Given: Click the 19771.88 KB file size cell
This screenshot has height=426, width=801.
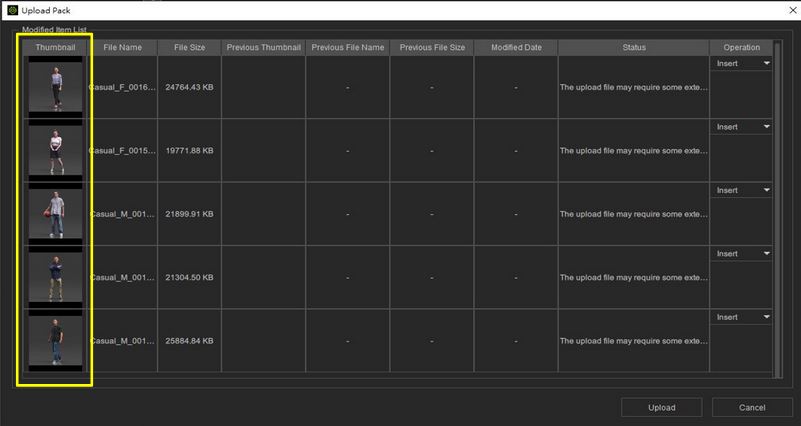Looking at the screenshot, I should click(190, 151).
